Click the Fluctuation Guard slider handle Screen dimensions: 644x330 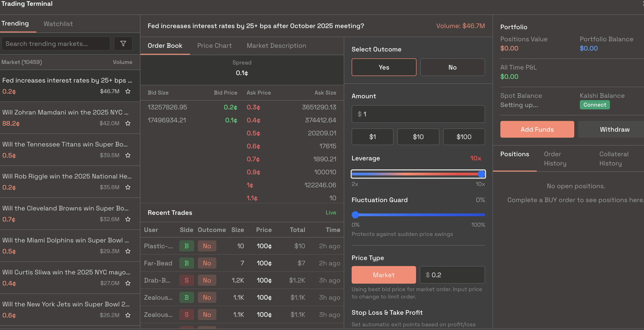click(x=355, y=215)
